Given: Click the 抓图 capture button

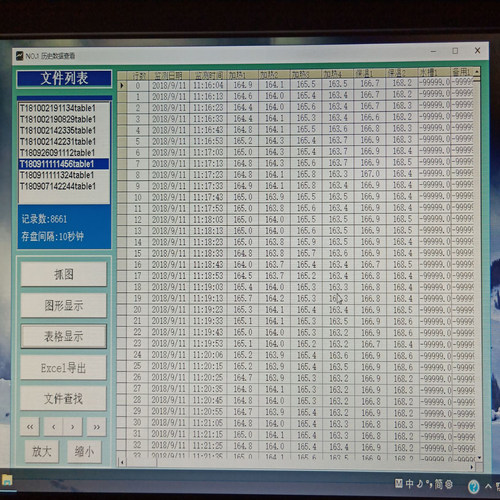Looking at the screenshot, I should [x=64, y=274].
